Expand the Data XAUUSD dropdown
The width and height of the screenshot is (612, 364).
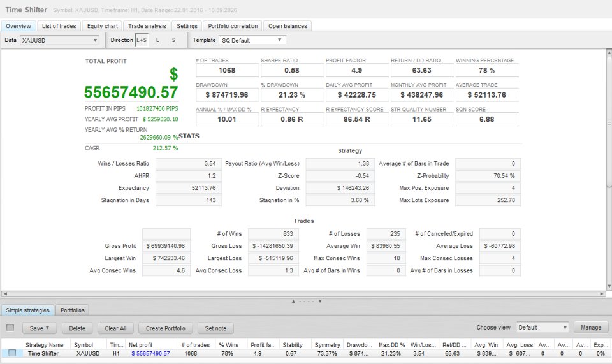(60, 40)
